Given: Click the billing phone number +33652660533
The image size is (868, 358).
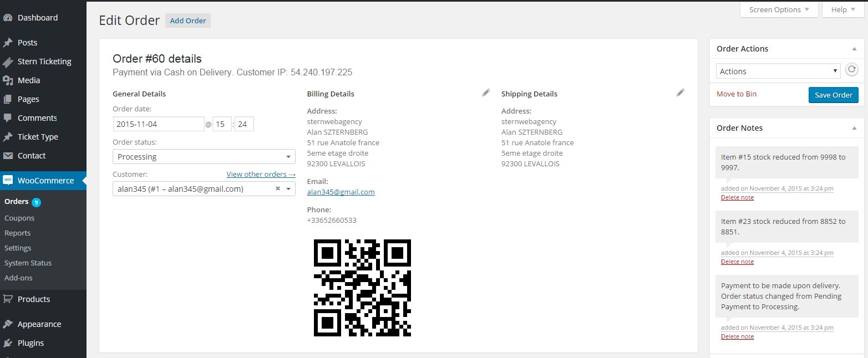Looking at the screenshot, I should [332, 220].
